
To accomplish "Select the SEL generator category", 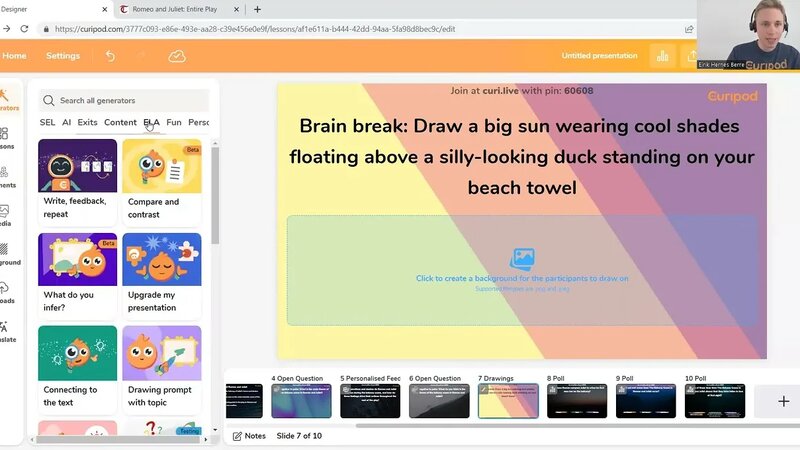I will coord(47,122).
